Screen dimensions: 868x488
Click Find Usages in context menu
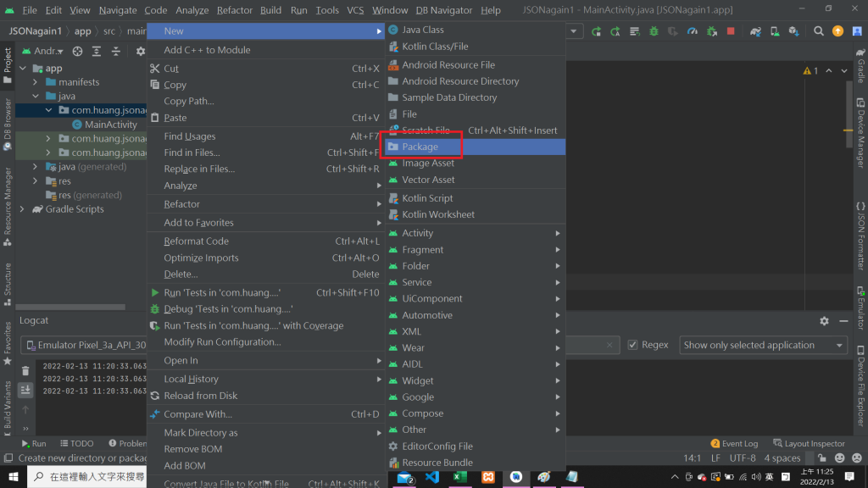pyautogui.click(x=265, y=136)
